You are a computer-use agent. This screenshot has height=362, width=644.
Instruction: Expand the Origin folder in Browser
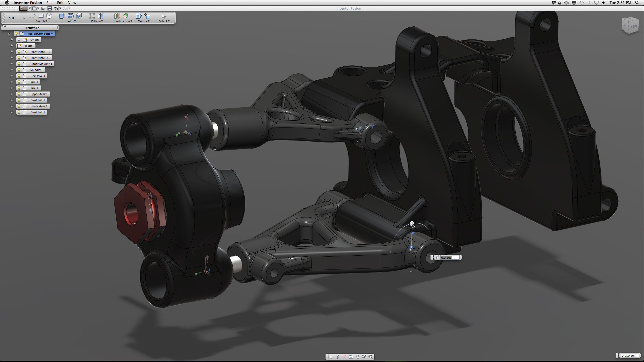tap(12, 39)
